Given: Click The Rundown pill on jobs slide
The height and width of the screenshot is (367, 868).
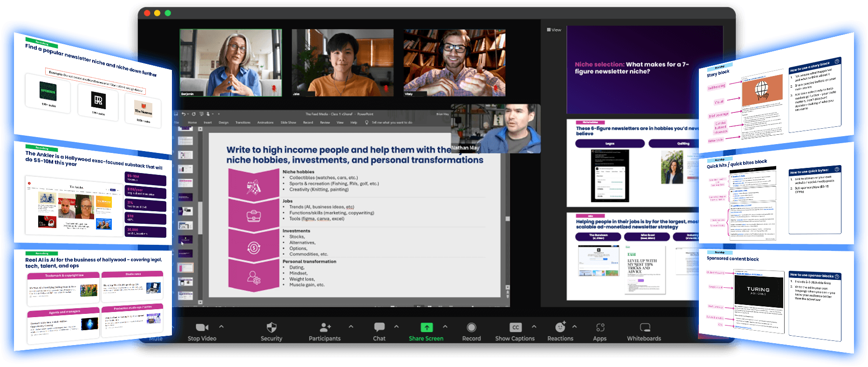Looking at the screenshot, I should coord(598,237).
